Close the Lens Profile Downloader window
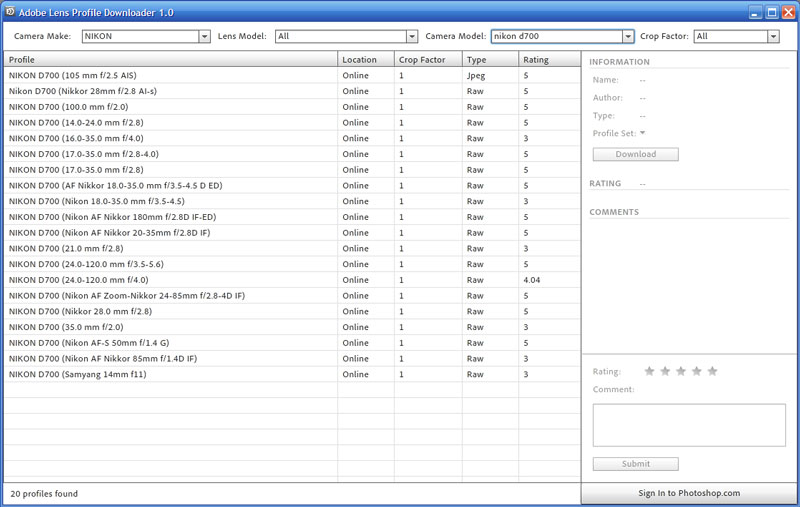Viewport: 800px width, 507px height. coord(788,12)
